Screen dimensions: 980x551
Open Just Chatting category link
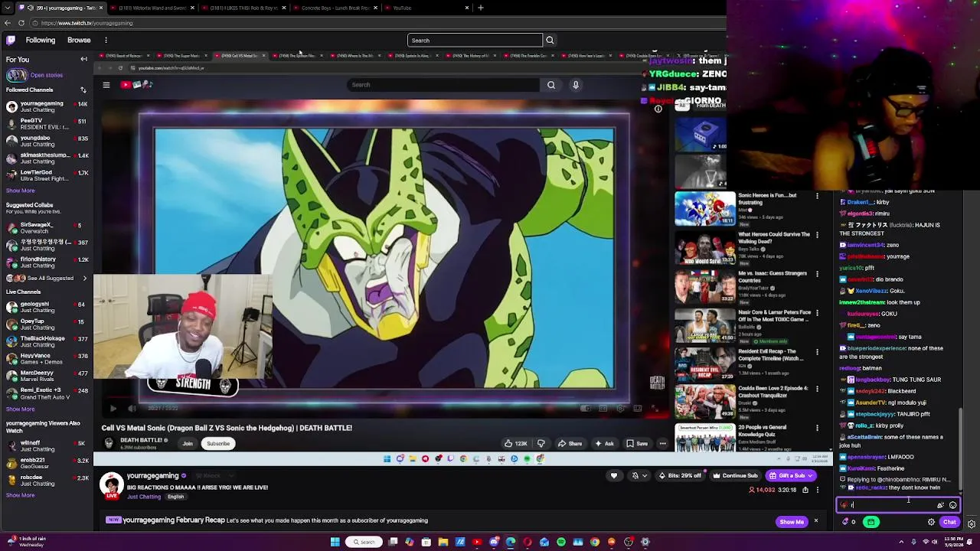[x=144, y=497]
